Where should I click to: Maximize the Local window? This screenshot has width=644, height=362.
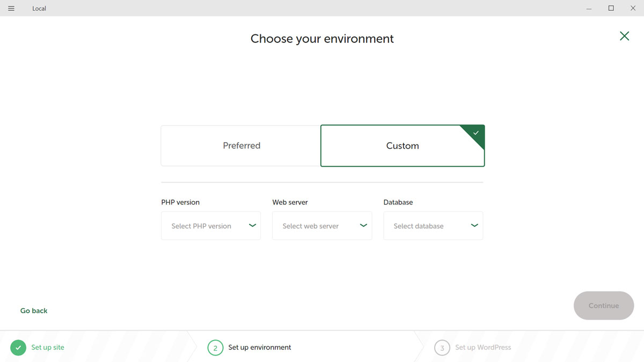611,9
